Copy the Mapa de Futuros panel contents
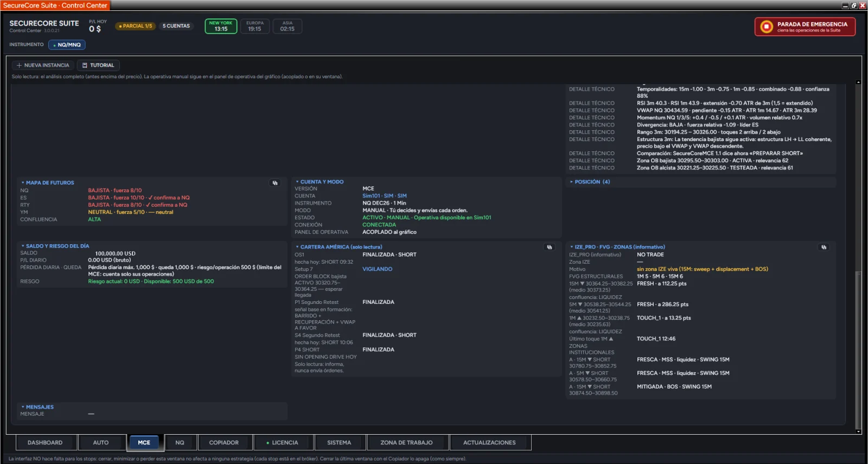 (275, 183)
